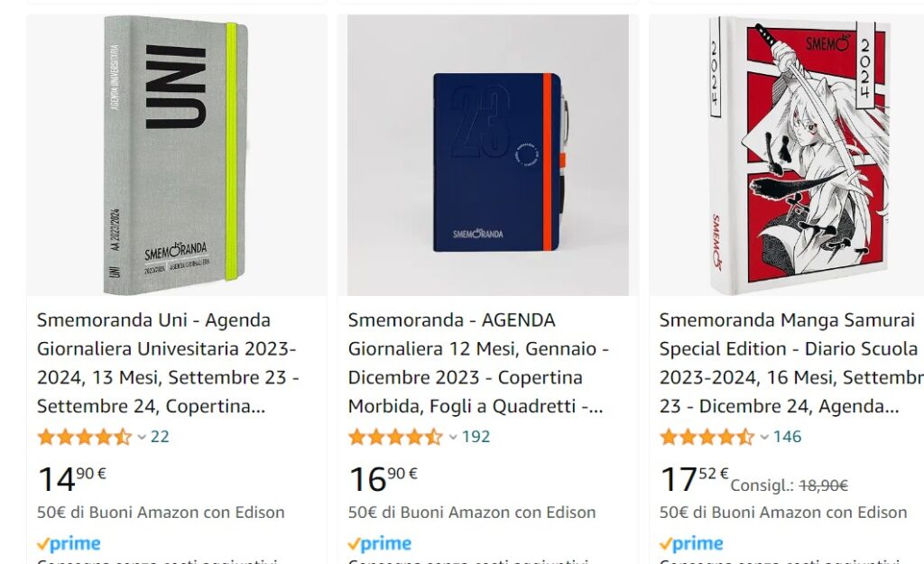Click Prime badge under the Uni agenda
Screen dimensions: 924x564
69,543
